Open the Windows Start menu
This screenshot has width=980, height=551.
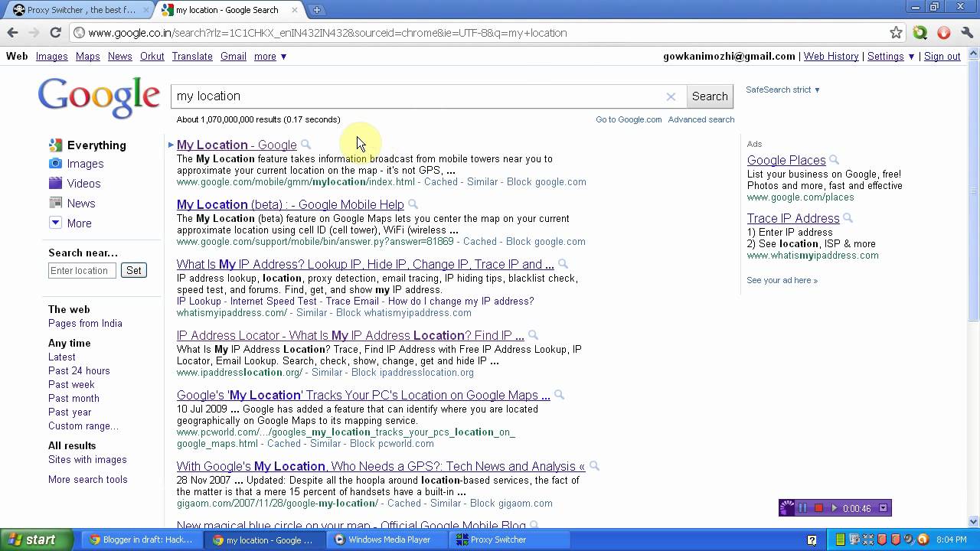(36, 540)
